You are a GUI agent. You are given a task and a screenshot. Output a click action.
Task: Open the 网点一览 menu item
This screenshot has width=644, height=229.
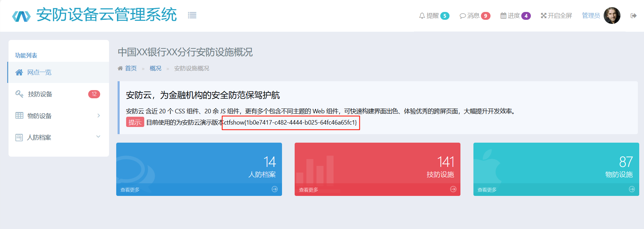click(x=58, y=72)
